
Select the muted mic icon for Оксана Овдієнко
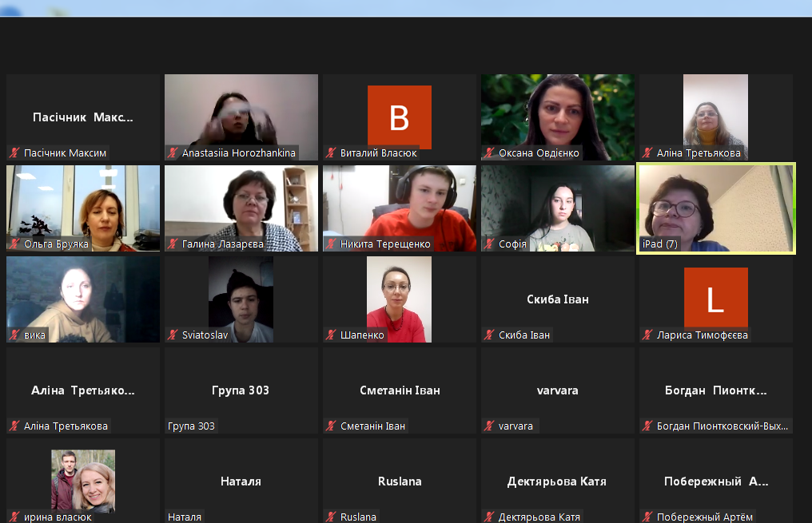[489, 153]
